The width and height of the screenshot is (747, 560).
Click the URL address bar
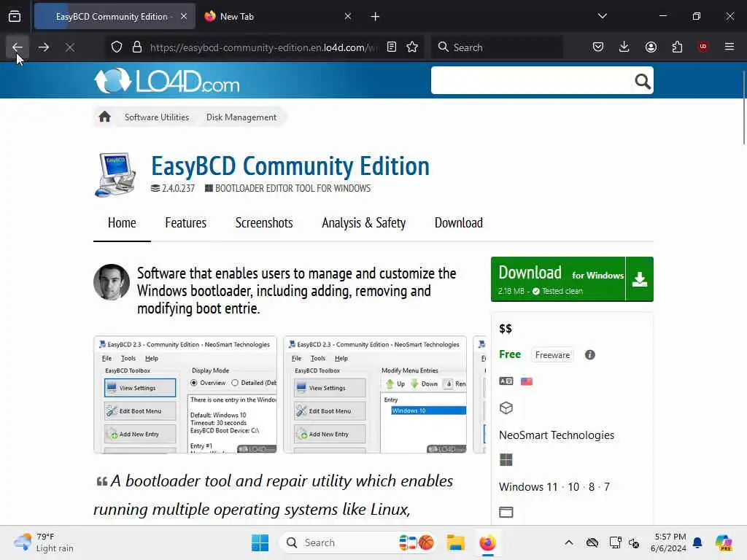tap(264, 47)
